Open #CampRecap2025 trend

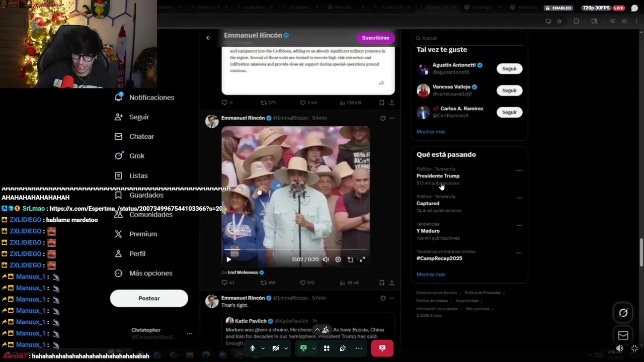coord(439,258)
